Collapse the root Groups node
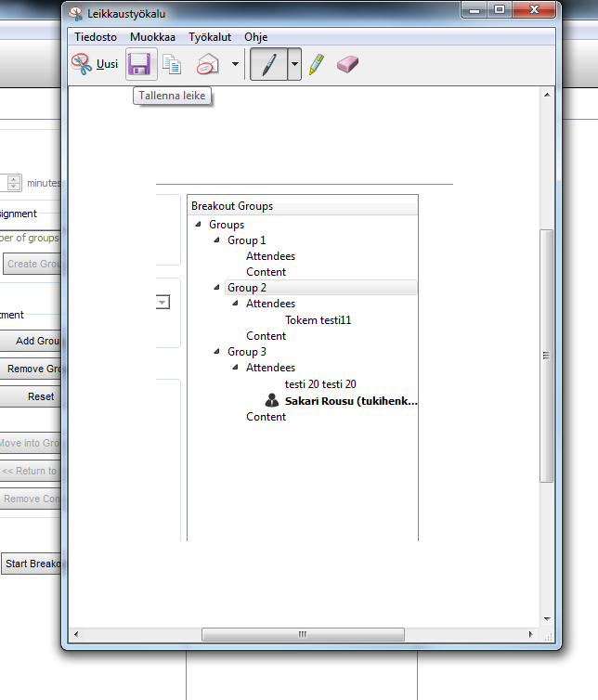Screen dimensions: 598x700 (198, 225)
